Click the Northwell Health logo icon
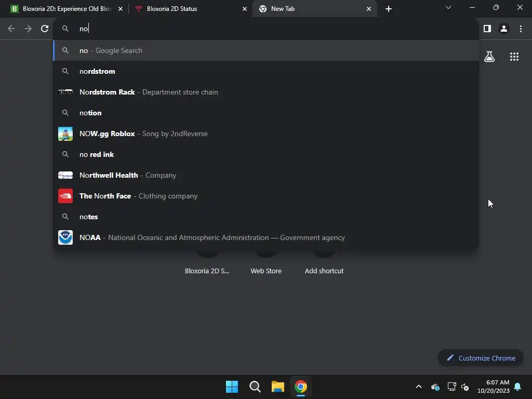 pyautogui.click(x=65, y=175)
